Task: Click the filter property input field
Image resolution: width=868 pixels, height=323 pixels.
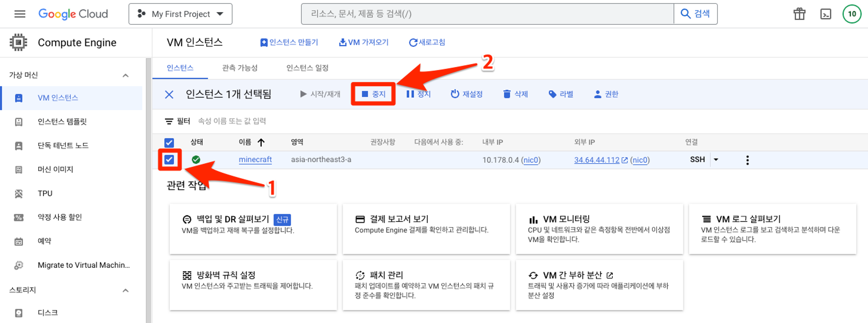Action: click(232, 121)
